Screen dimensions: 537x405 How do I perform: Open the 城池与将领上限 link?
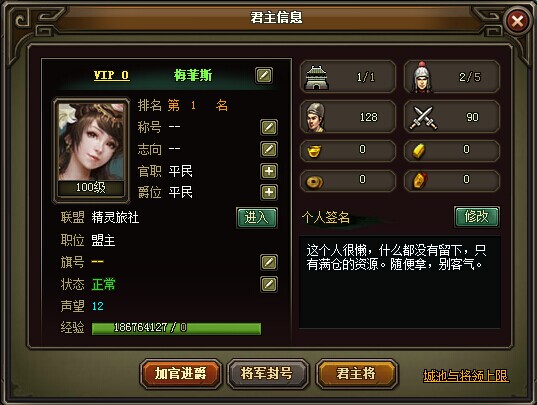pyautogui.click(x=466, y=376)
